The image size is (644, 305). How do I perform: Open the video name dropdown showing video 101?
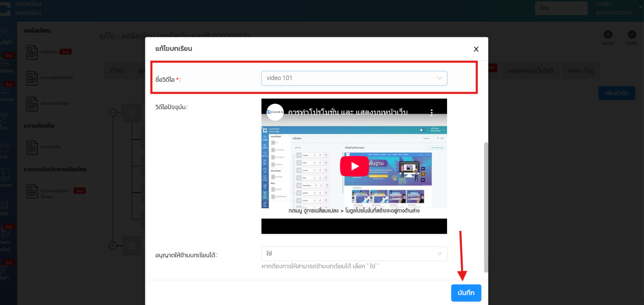354,78
